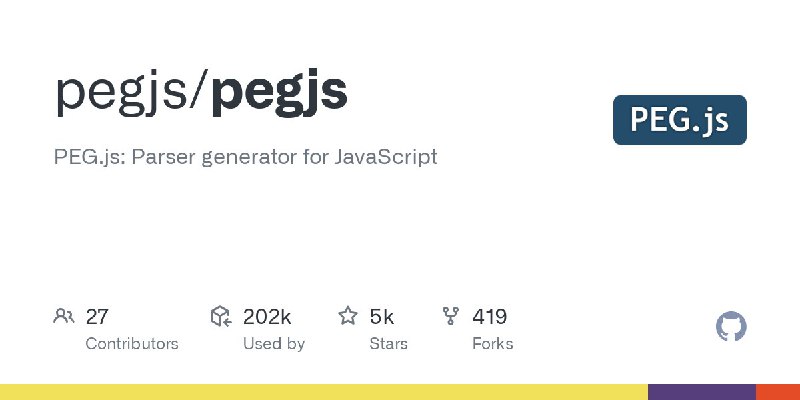The image size is (800, 400).
Task: Click the Contributors people icon
Action: [64, 316]
